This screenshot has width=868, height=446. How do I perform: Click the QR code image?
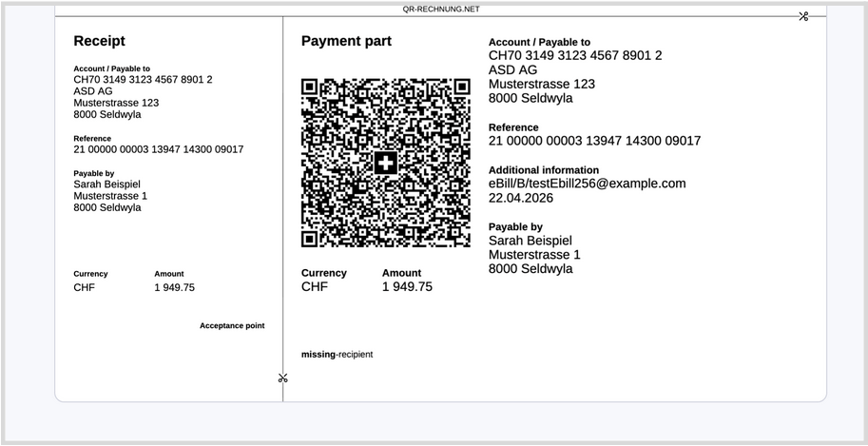coord(386,163)
